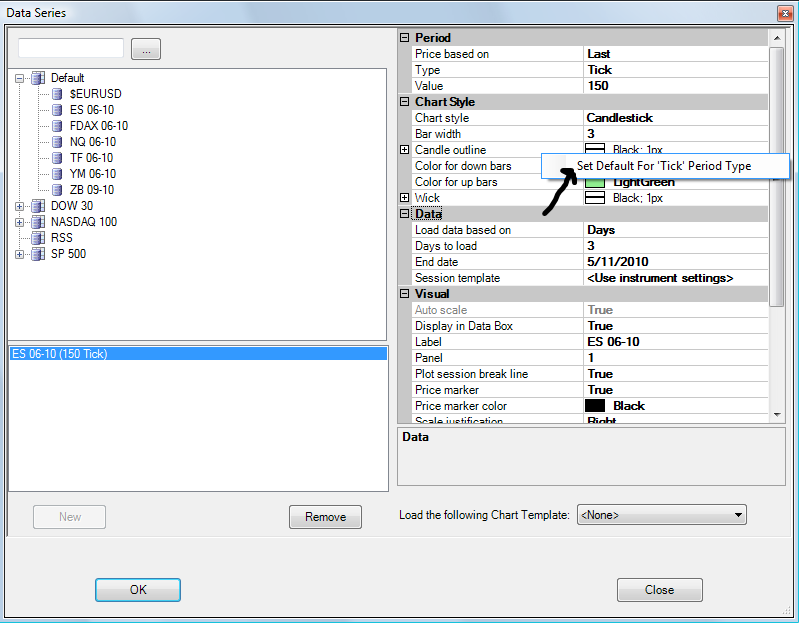Click the DOW 30 list icon
799x623 pixels.
tap(38, 206)
